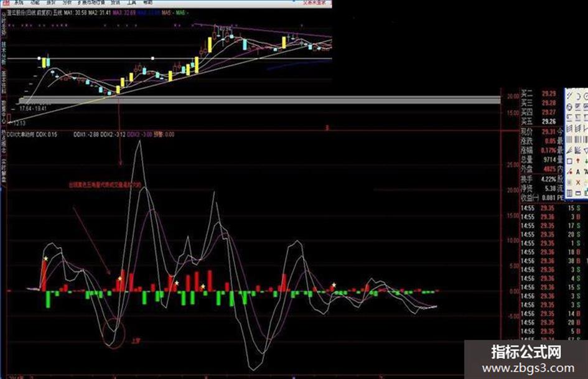Switch to the 技术分析 sidebar tab

point(3,52)
